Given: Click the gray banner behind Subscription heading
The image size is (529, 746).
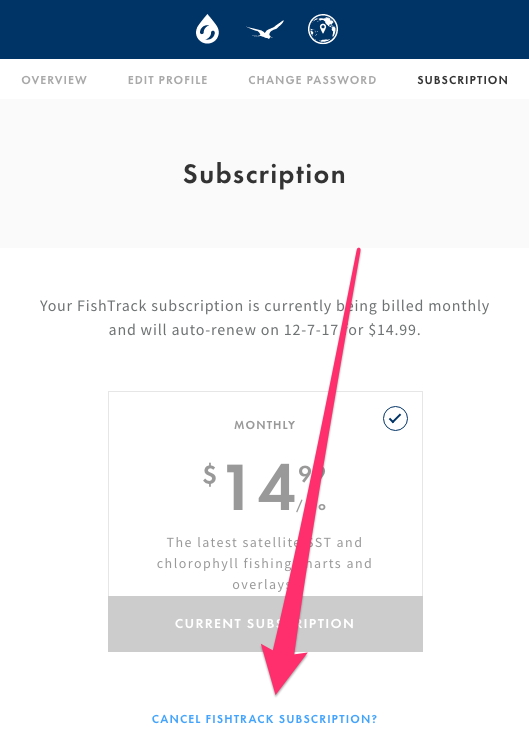Looking at the screenshot, I should pyautogui.click(x=264, y=174).
